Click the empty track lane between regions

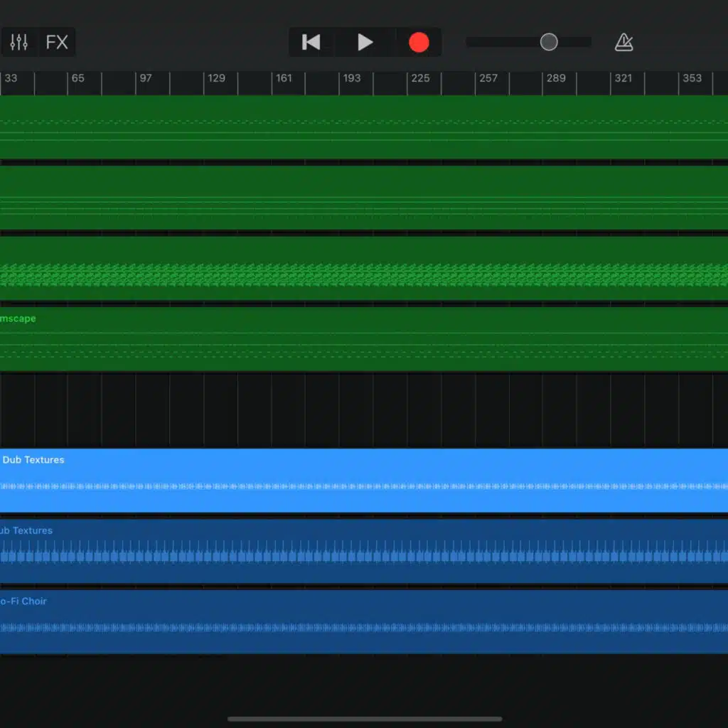tap(364, 409)
